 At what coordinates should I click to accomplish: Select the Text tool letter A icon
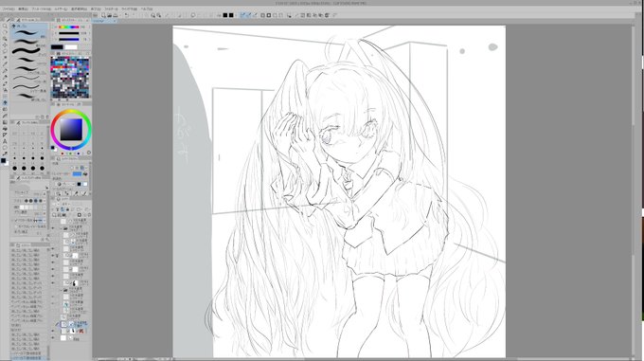(x=5, y=141)
